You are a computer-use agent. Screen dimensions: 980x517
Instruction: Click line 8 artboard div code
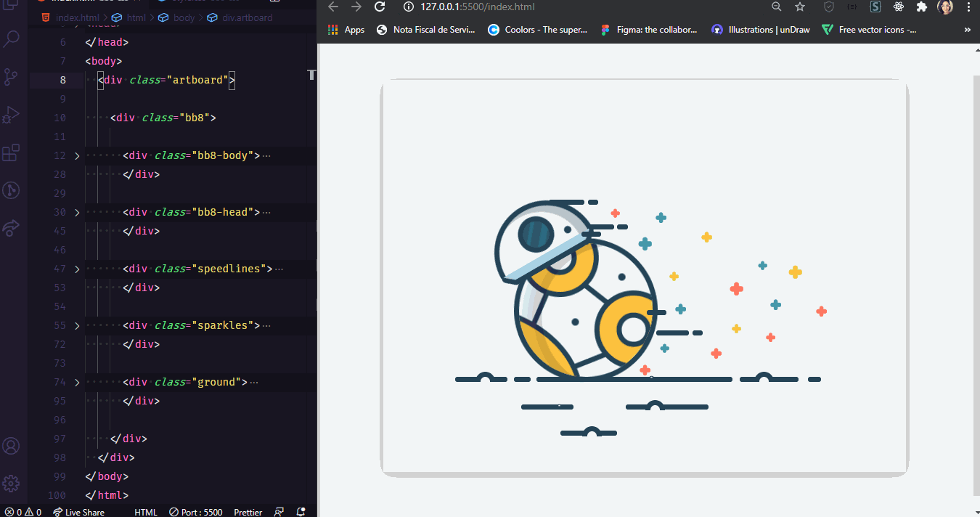tap(167, 80)
